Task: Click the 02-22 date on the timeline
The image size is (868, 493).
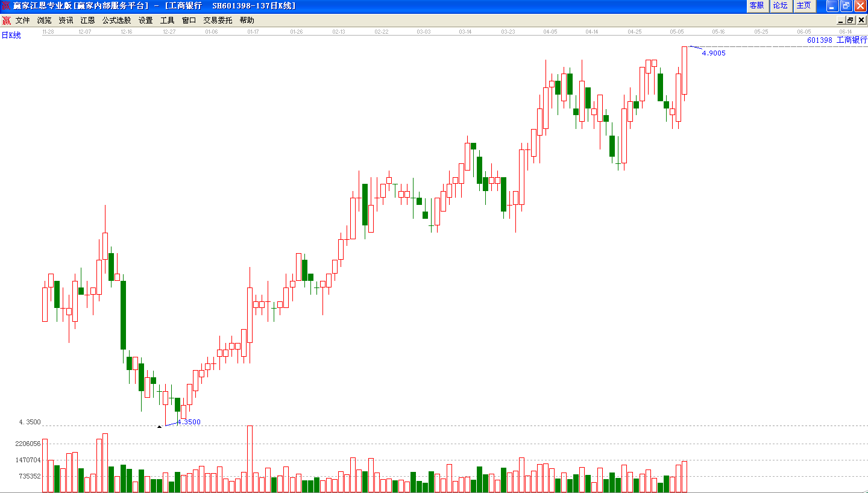Action: pos(382,31)
